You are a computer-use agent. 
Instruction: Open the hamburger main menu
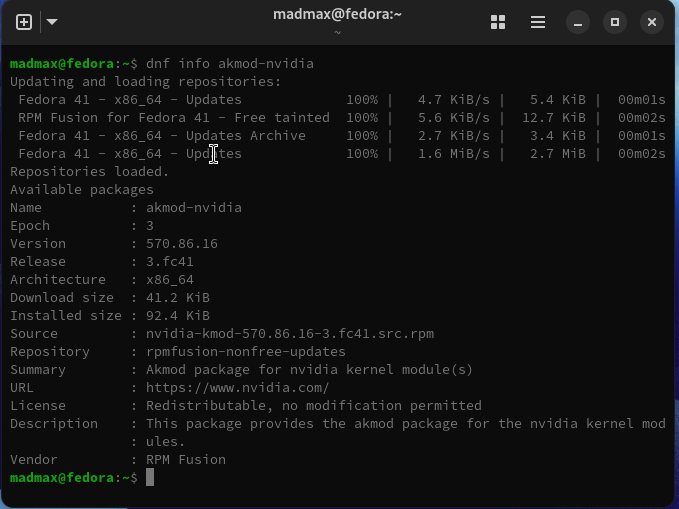(538, 22)
